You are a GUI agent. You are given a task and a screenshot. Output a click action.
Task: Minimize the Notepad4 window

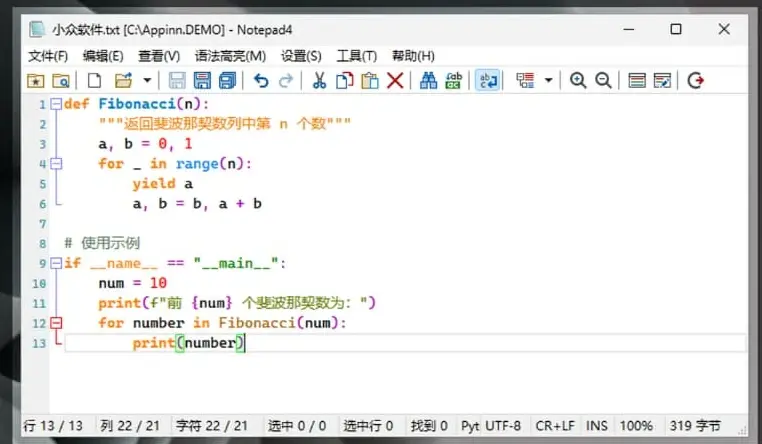point(629,29)
